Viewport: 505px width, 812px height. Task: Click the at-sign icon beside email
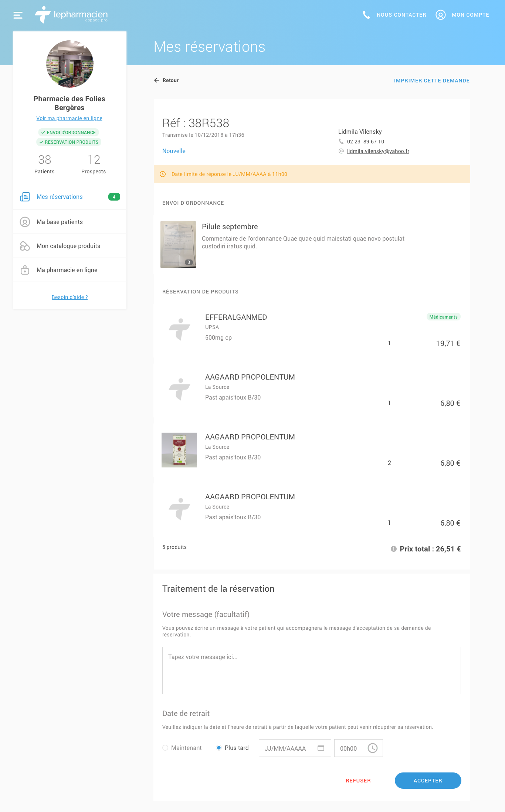click(341, 151)
